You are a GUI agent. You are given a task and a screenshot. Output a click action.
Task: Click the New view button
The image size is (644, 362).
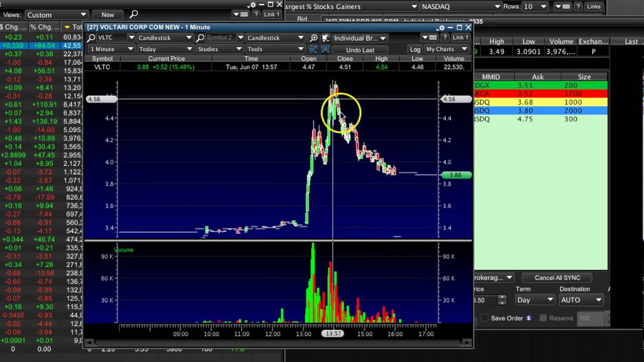(108, 15)
